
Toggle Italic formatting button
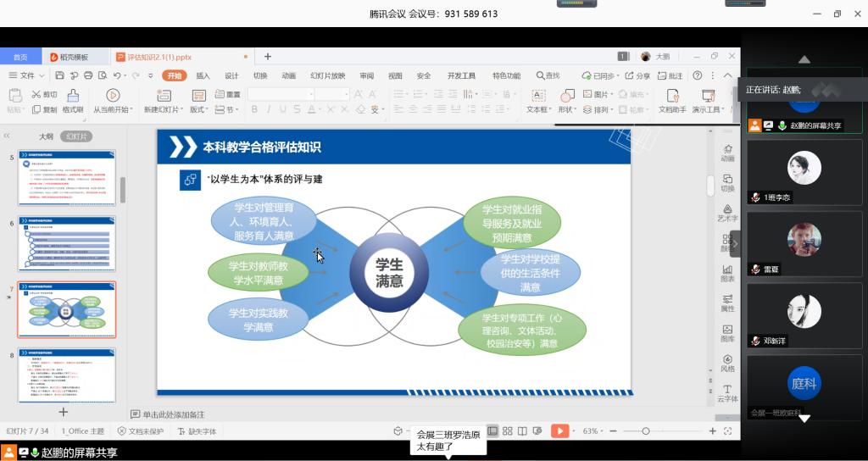click(x=269, y=109)
